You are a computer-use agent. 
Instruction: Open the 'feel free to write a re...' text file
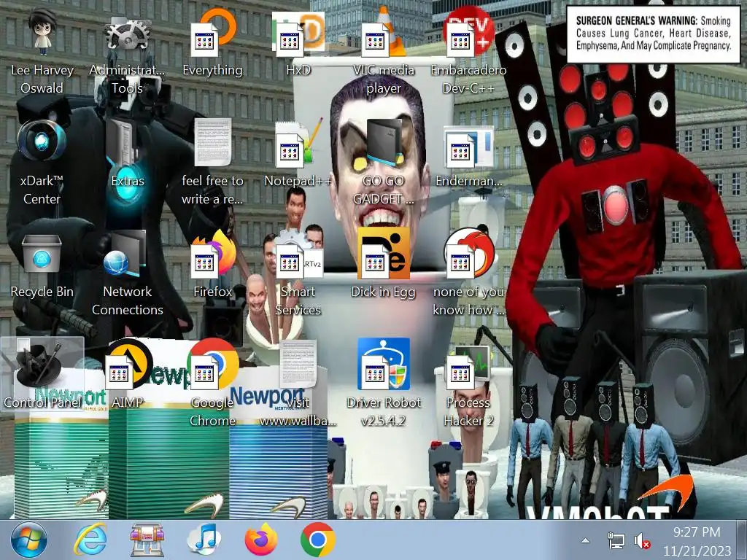pyautogui.click(x=212, y=163)
